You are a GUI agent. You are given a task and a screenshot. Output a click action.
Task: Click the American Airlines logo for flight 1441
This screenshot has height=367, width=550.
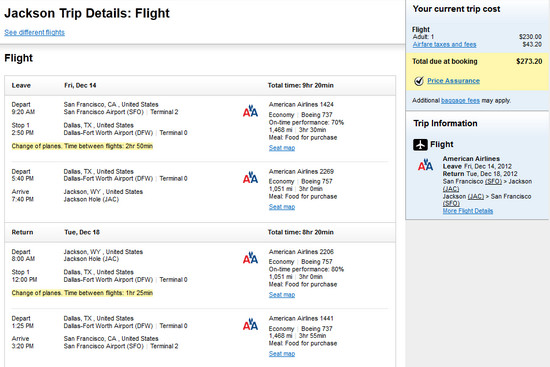pyautogui.click(x=250, y=324)
